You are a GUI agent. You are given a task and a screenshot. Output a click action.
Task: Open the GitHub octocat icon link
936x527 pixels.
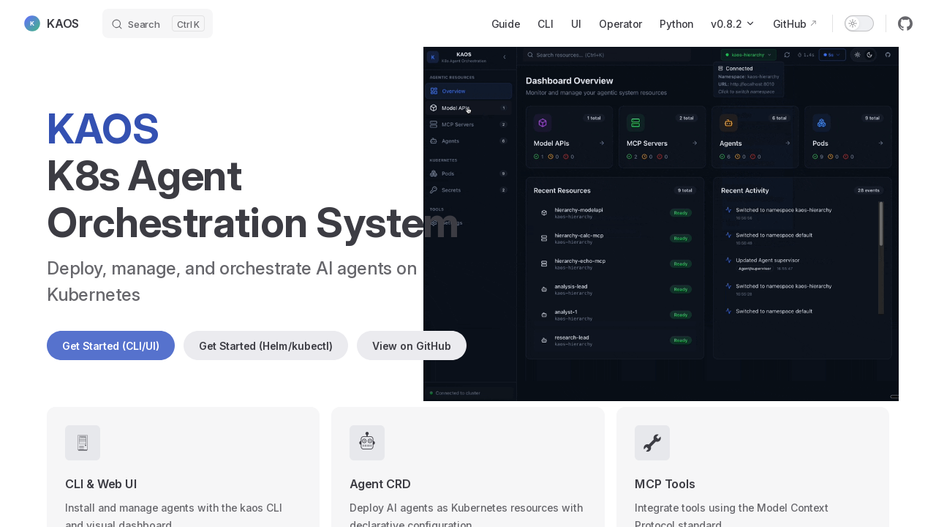(905, 24)
